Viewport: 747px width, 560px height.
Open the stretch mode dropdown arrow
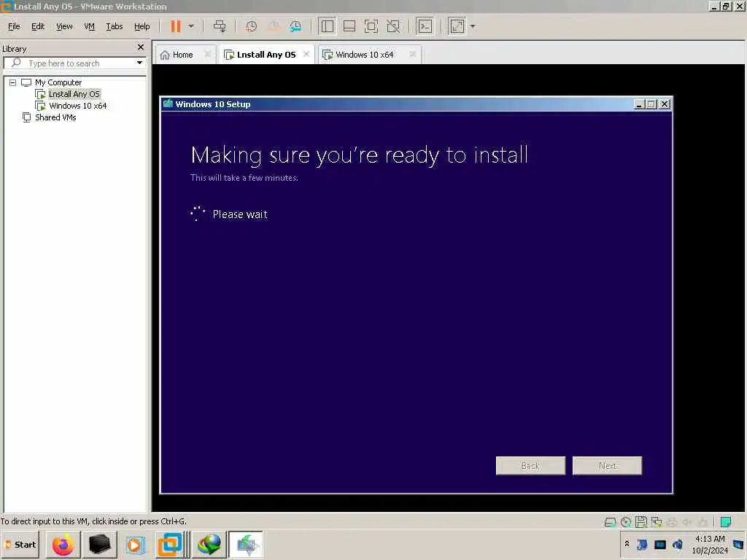tap(473, 26)
